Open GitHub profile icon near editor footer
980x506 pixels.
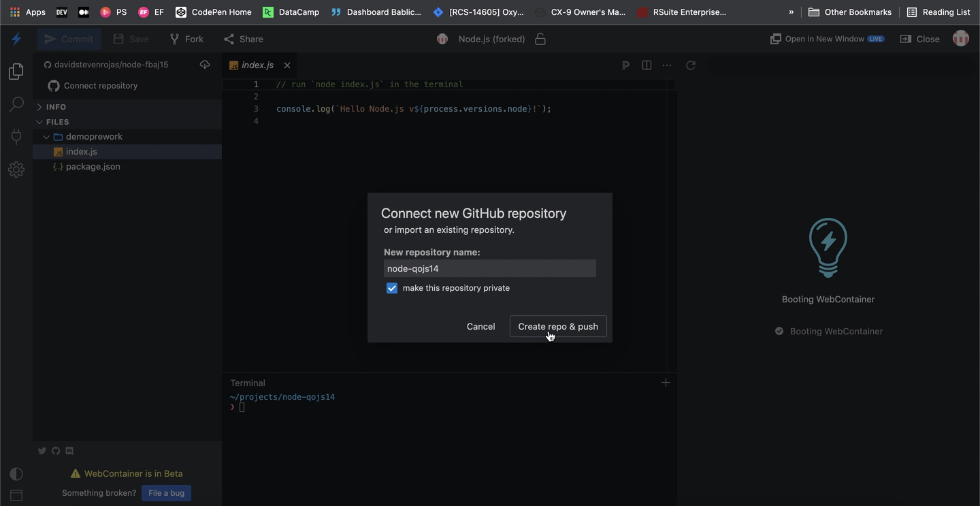(x=56, y=451)
